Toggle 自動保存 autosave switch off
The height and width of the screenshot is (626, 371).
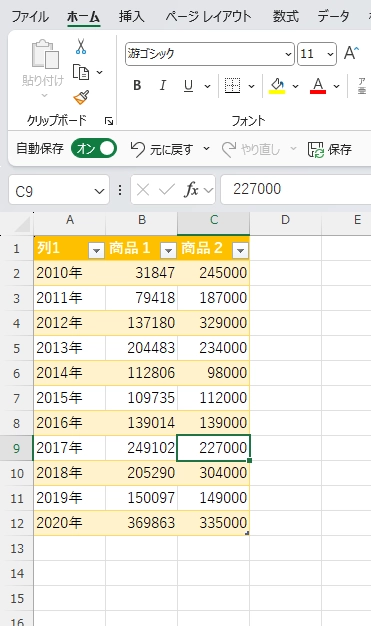[94, 149]
